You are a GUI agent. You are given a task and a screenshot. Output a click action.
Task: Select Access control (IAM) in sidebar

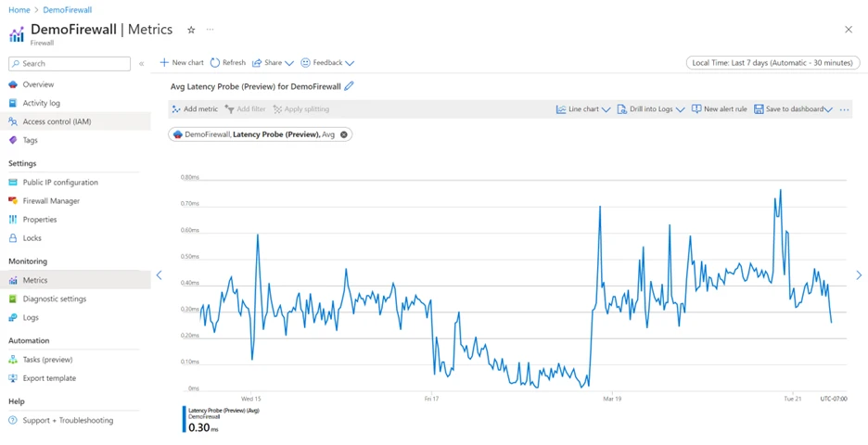coord(57,121)
